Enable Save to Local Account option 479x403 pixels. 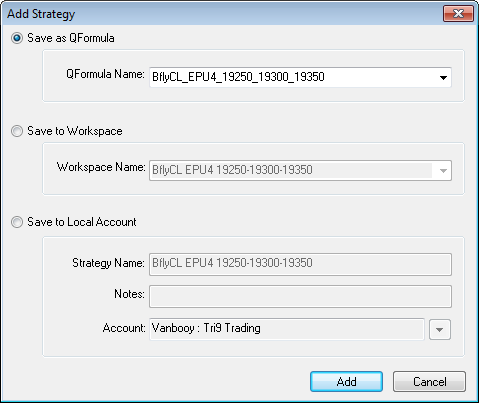point(17,222)
